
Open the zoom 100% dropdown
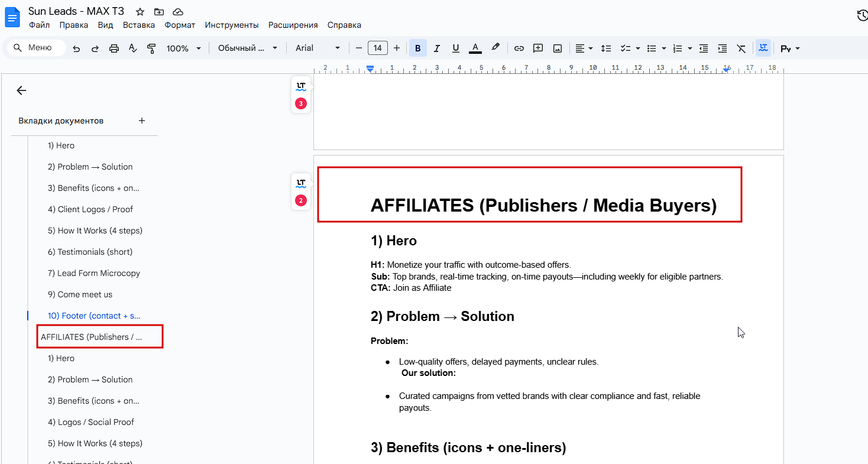point(183,48)
